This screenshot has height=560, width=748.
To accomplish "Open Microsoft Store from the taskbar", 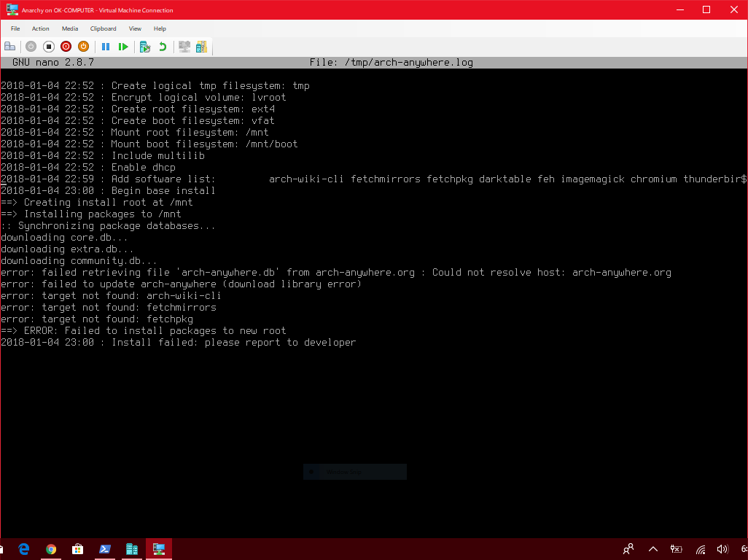I will tap(78, 549).
